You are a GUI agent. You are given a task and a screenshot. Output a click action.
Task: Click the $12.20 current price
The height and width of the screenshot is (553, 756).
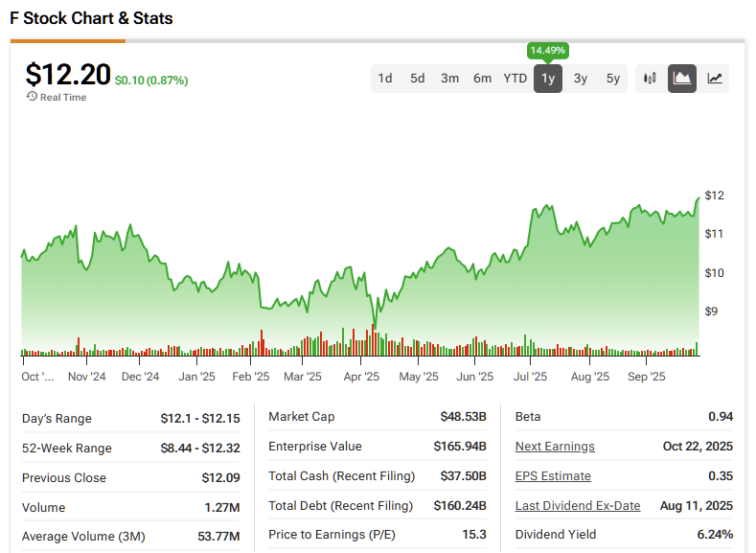click(x=68, y=75)
